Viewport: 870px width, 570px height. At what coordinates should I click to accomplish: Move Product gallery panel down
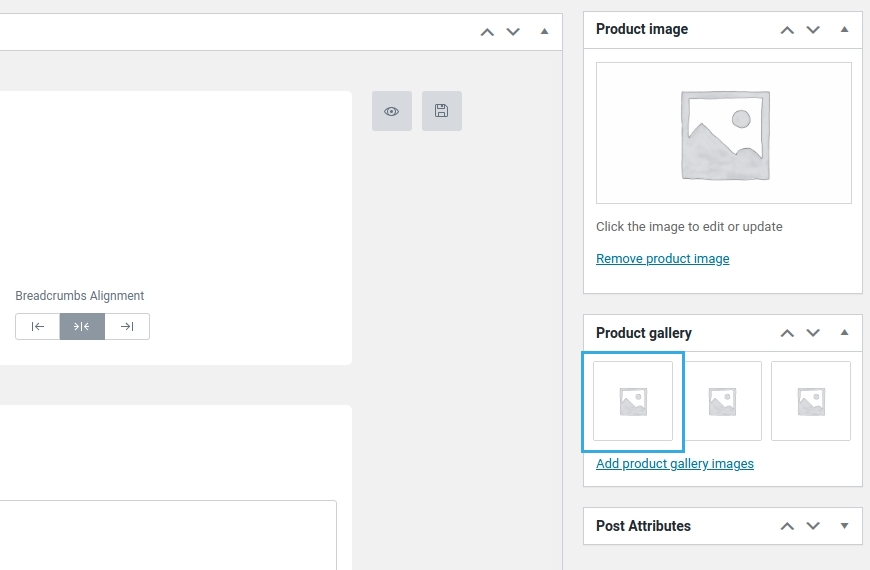click(x=813, y=333)
